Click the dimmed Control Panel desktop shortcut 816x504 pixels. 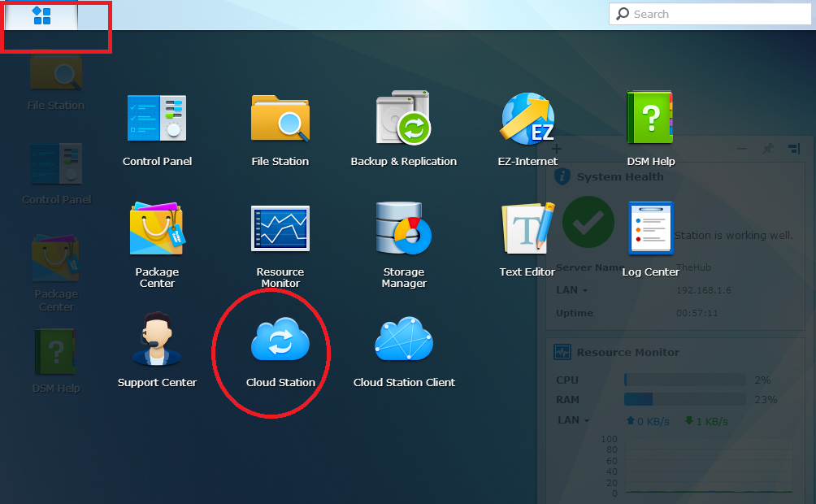[56, 173]
